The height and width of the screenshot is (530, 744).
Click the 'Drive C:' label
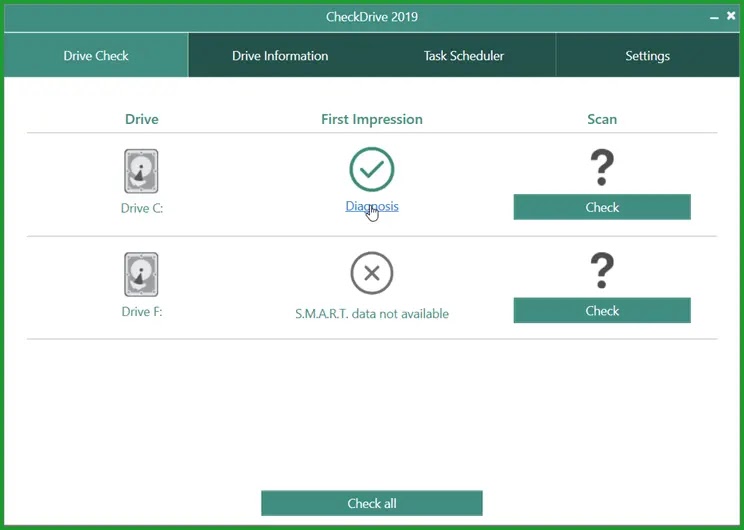click(141, 208)
